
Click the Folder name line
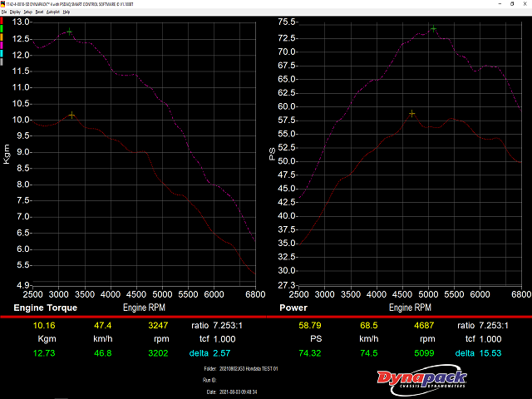tap(241, 369)
